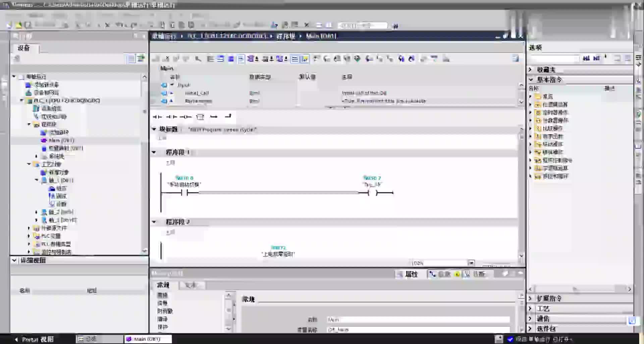The height and width of the screenshot is (344, 644).
Task: Click the instructions panel horizontal scrollbar
Action: (580, 289)
